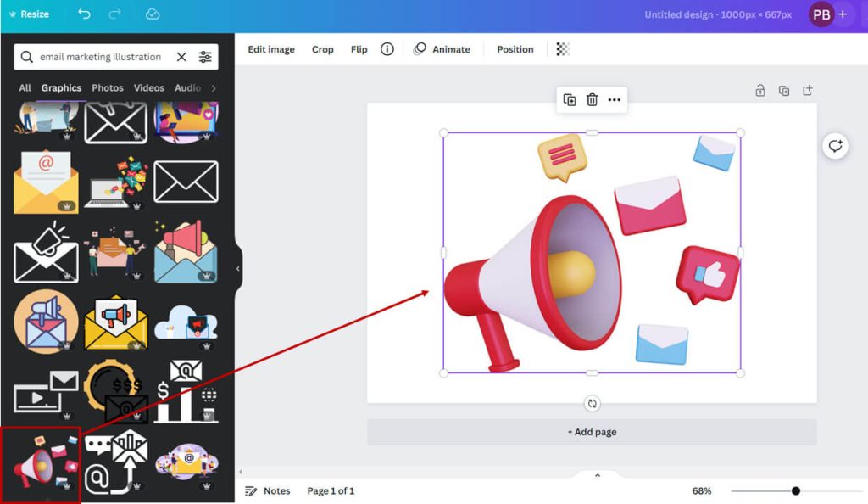Expand hidden tabs with right arrow chevron
Screen dimensions: 868x504
click(213, 87)
